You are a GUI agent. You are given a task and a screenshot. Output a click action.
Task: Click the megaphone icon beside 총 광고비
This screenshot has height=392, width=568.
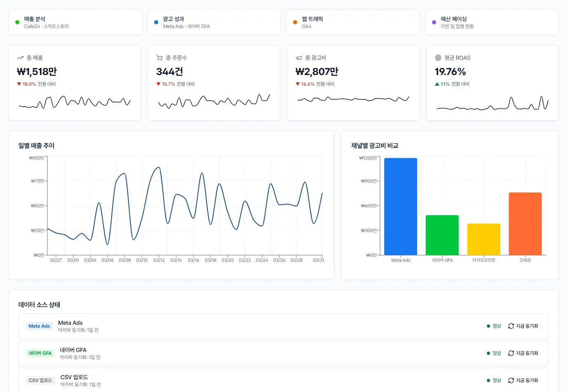(299, 58)
